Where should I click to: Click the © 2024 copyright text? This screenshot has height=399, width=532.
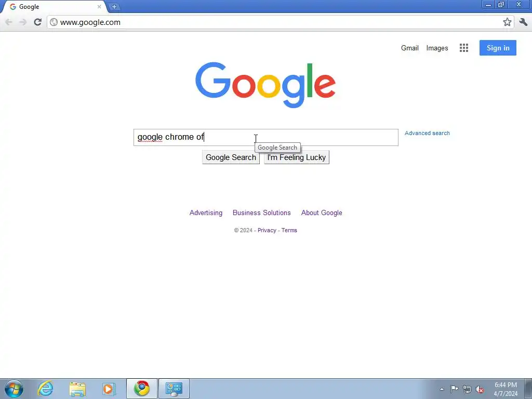[243, 230]
